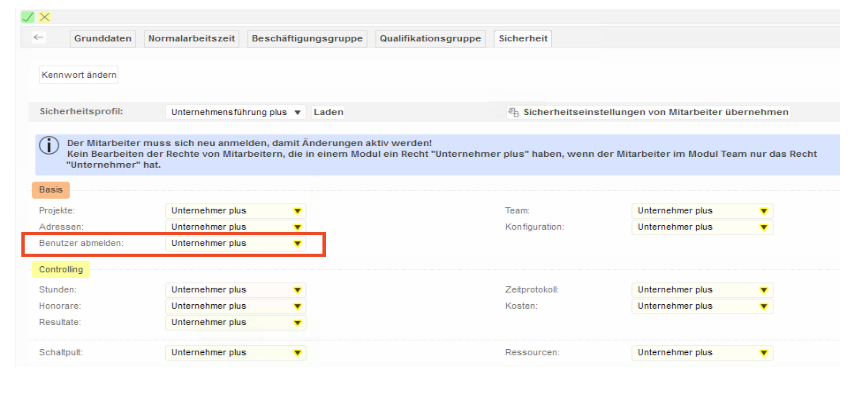Image resolution: width=858 pixels, height=402 pixels.
Task: Go to the Qualifikationsgruppe tab
Action: (x=431, y=38)
